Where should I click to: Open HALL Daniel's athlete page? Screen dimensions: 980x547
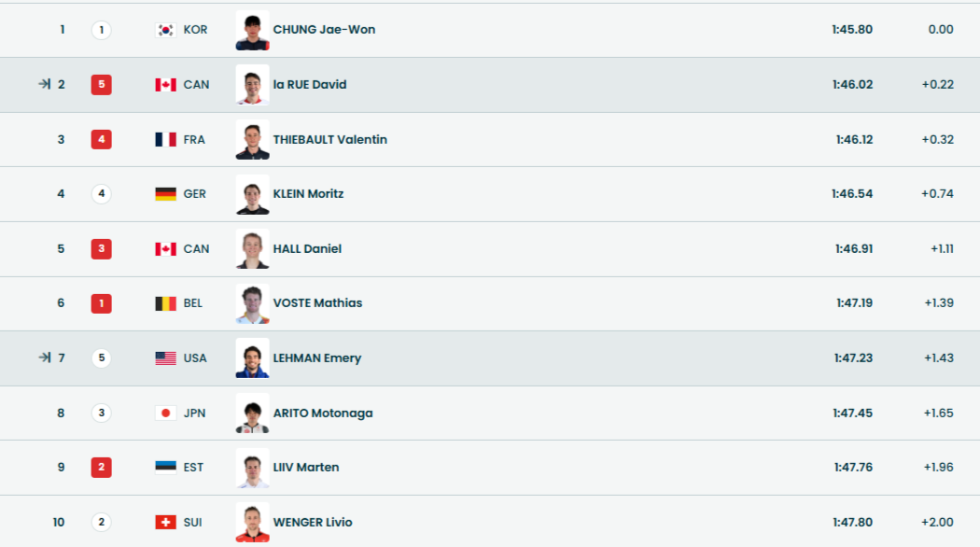[307, 249]
